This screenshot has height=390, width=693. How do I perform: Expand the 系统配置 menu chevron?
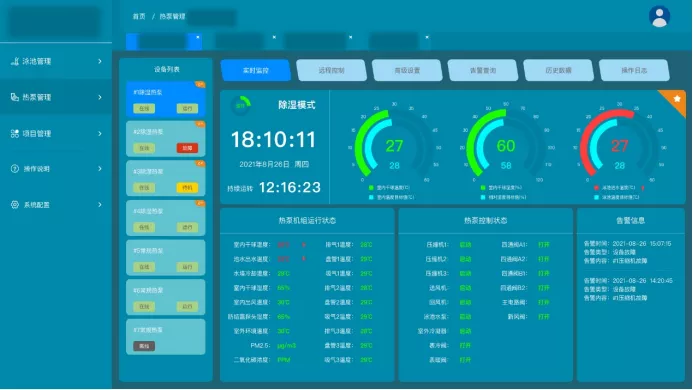coord(100,205)
